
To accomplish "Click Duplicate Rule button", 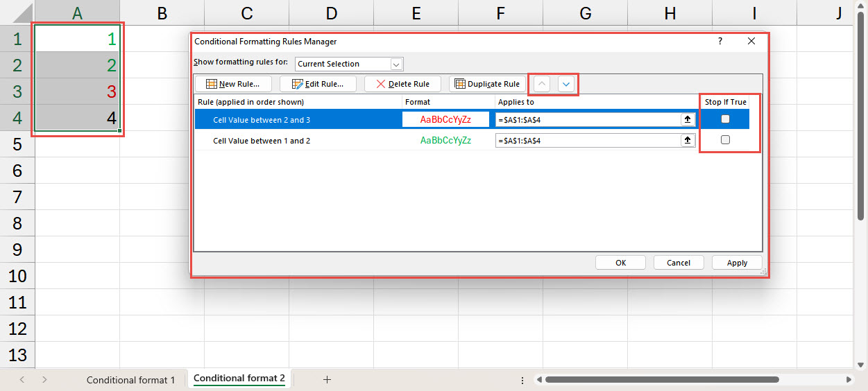I will pos(487,84).
